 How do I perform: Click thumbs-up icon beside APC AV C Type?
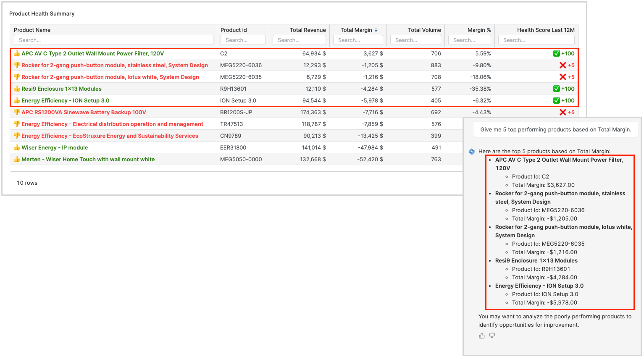point(17,53)
